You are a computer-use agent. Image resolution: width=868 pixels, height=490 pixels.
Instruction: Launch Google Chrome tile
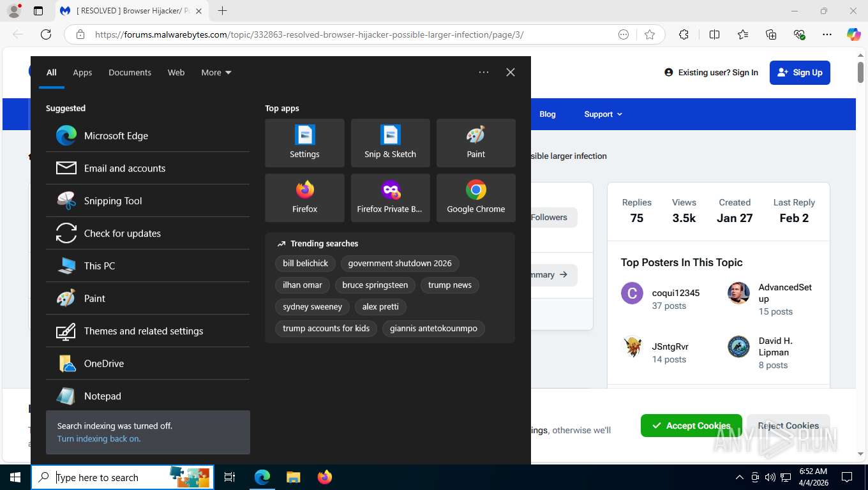pyautogui.click(x=475, y=198)
